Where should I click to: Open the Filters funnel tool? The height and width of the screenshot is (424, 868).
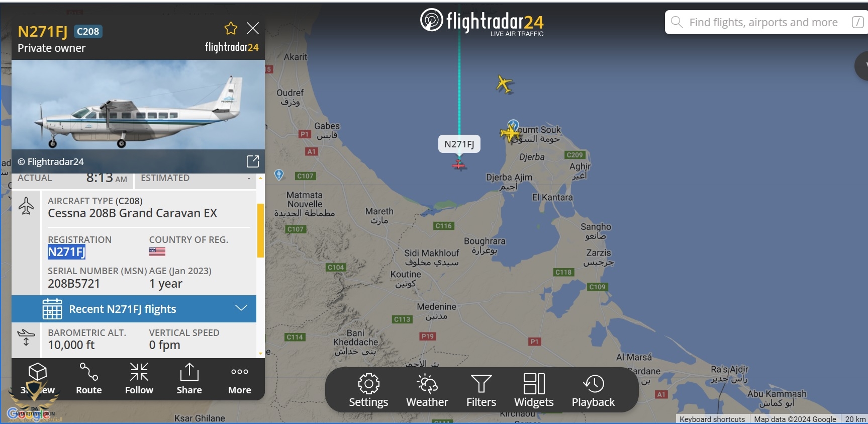coord(481,390)
